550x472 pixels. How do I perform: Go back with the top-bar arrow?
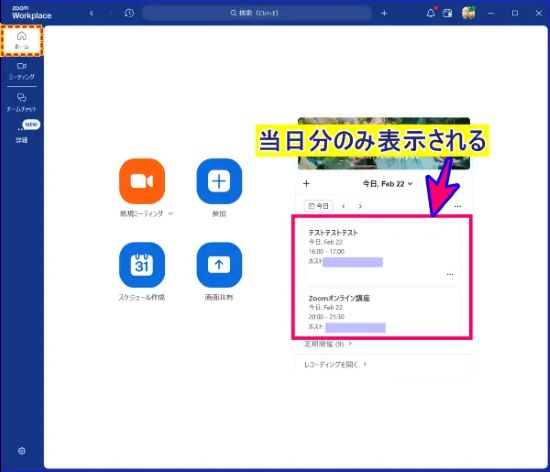(92, 13)
